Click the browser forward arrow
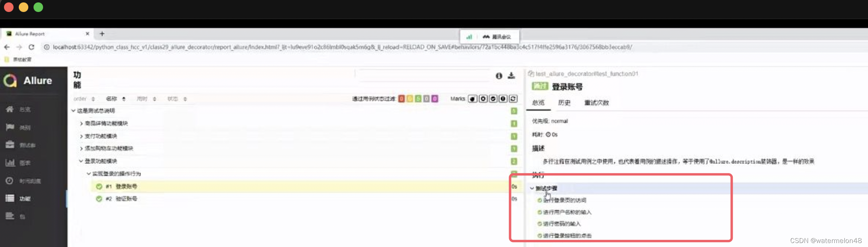This screenshot has height=247, width=868. pos(19,47)
